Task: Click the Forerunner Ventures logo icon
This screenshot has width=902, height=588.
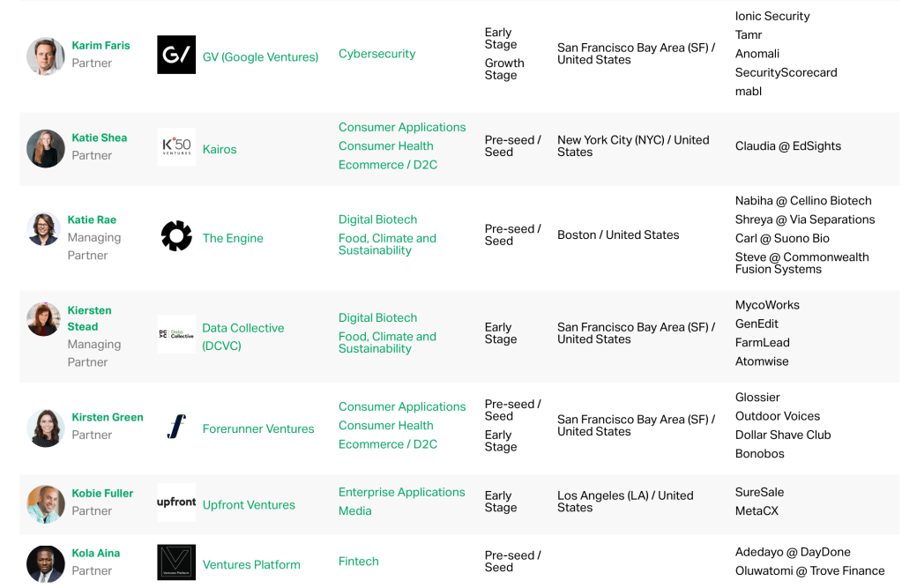Action: coord(176,428)
